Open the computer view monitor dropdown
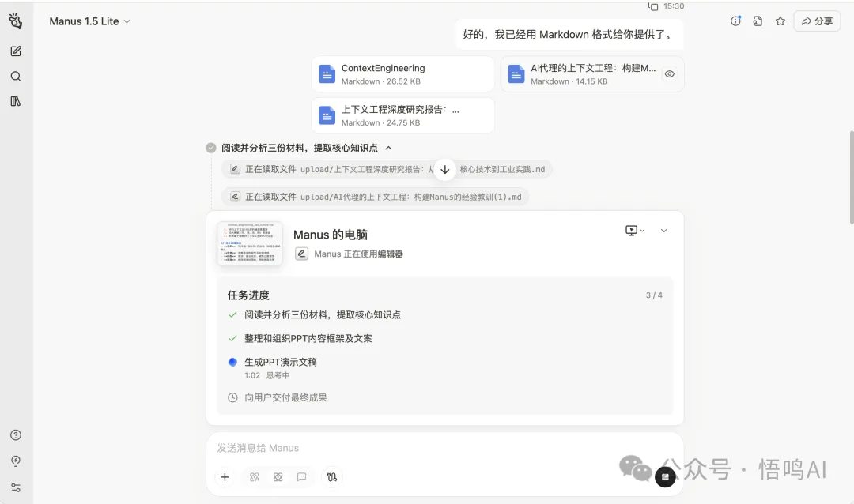The width and height of the screenshot is (854, 504). coord(635,231)
